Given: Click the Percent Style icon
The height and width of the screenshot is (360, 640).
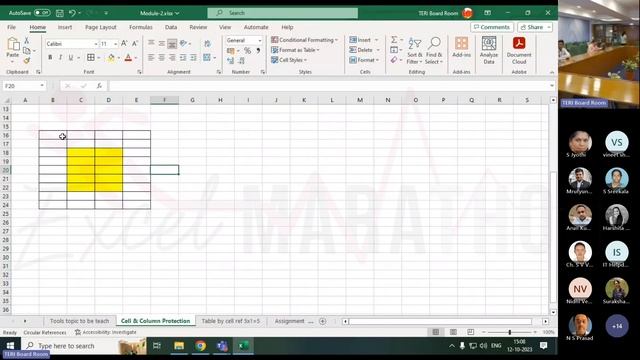Looking at the screenshot, I should pyautogui.click(x=247, y=51).
